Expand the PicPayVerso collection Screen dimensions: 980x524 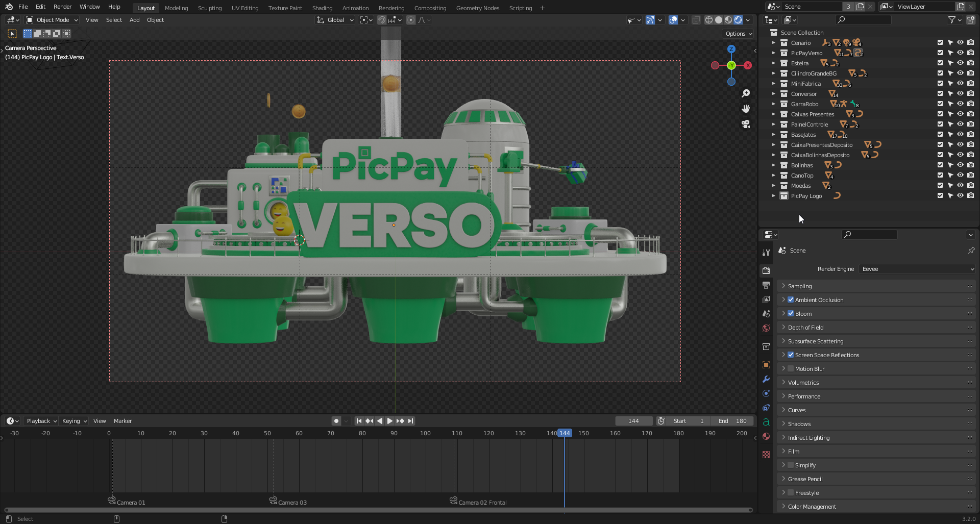pyautogui.click(x=774, y=53)
